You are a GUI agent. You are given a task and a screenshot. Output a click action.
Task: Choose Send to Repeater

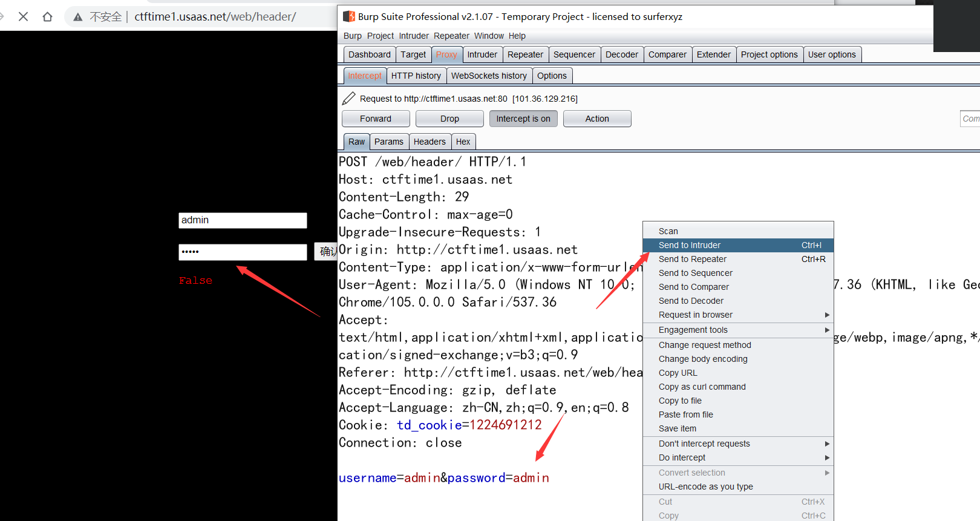738,259
